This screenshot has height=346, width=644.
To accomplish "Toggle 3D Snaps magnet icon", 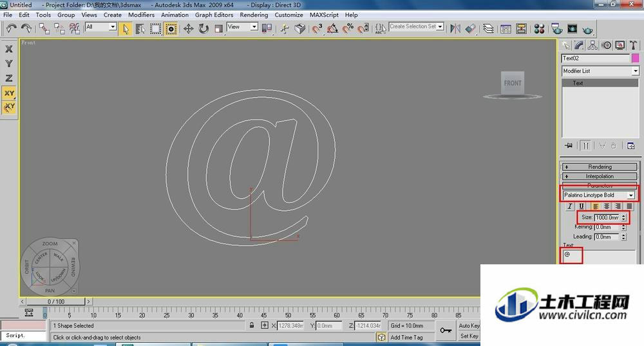I will pyautogui.click(x=317, y=29).
